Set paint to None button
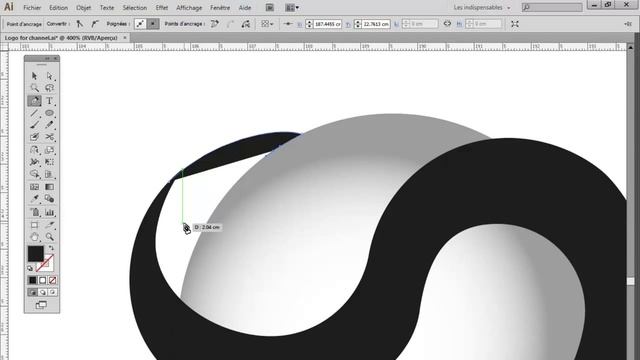 tap(52, 280)
